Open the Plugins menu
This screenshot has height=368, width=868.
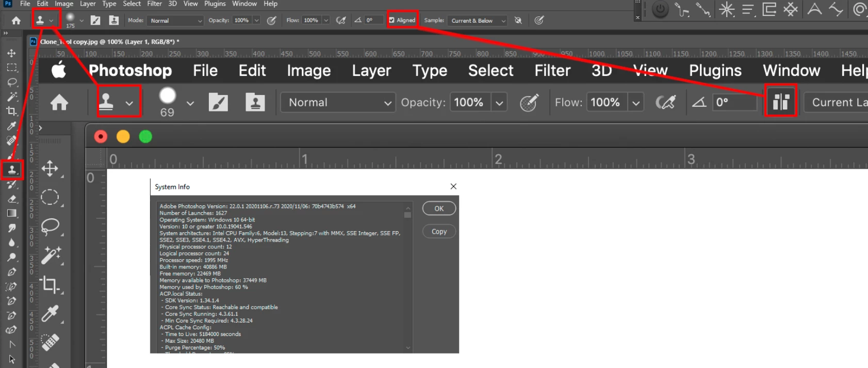point(215,4)
